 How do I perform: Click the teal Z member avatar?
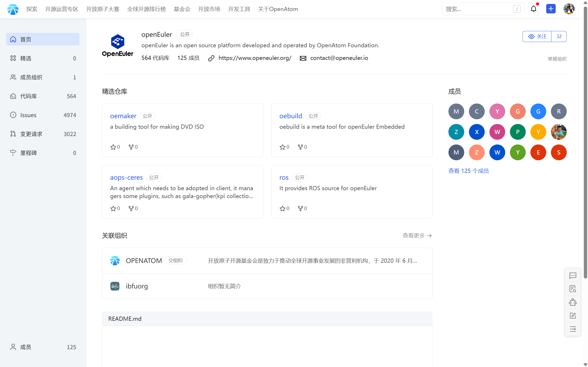point(456,132)
